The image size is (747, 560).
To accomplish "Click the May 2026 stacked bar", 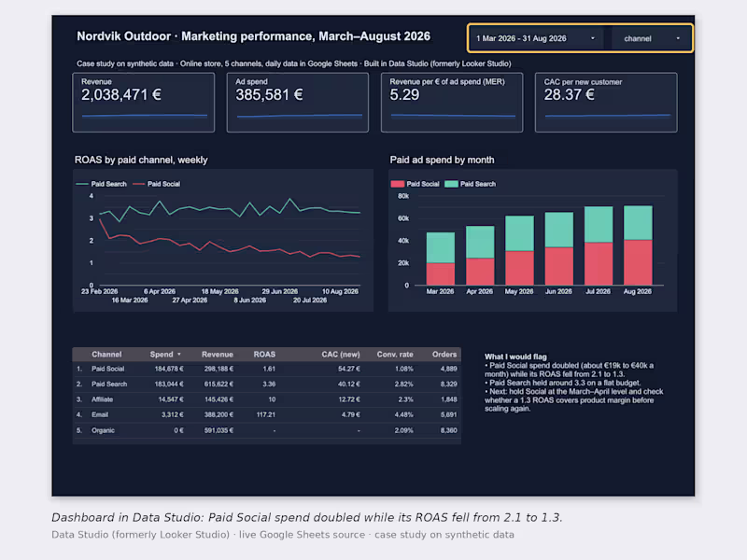I will [x=519, y=250].
